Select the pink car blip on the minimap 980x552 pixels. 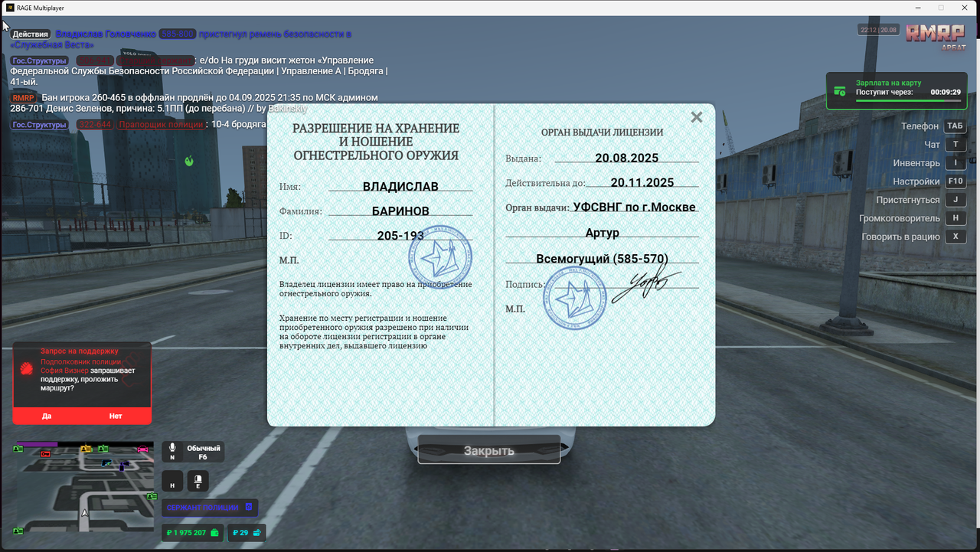click(x=143, y=449)
